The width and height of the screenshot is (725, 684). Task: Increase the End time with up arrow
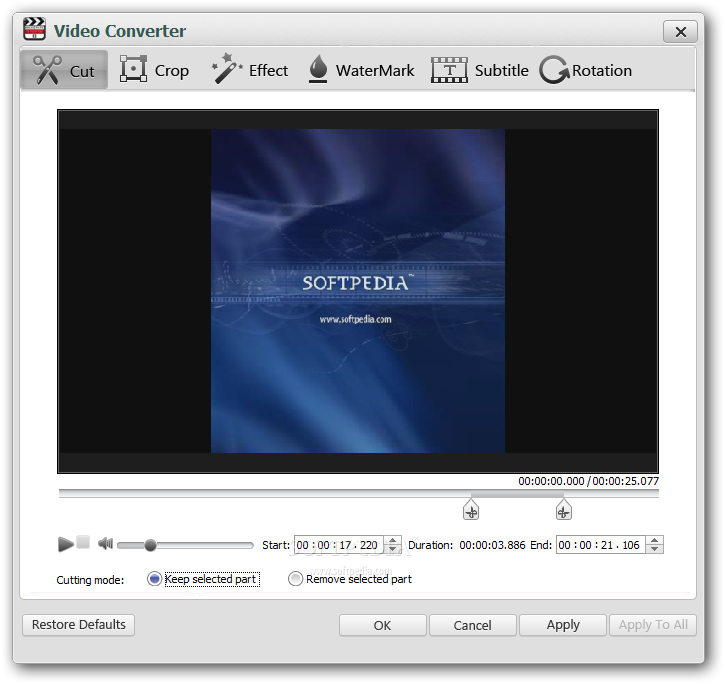coord(654,540)
